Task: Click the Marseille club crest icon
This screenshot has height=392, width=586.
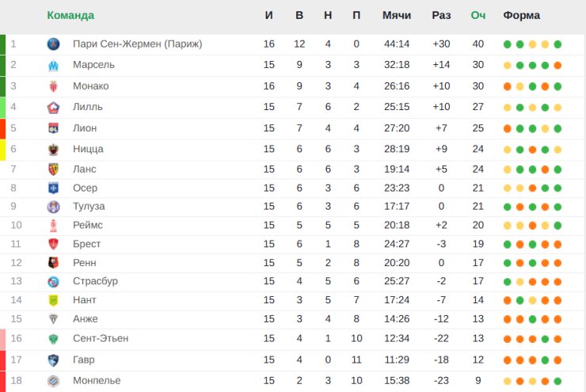Action: (53, 66)
